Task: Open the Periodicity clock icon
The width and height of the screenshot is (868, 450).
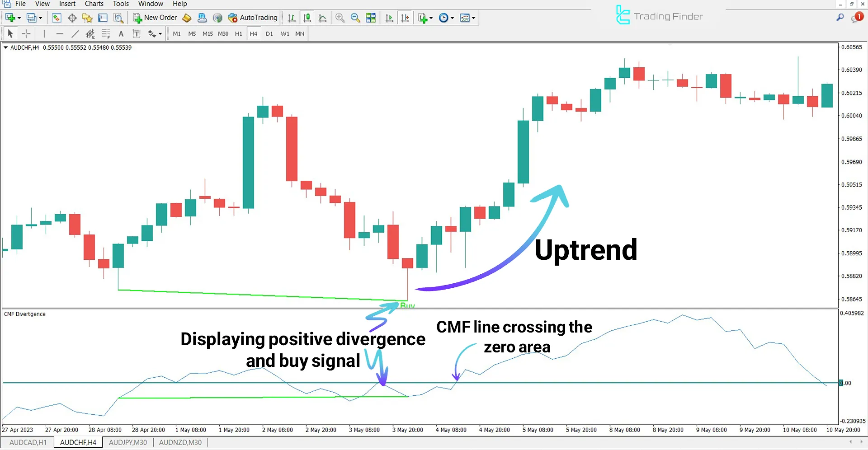Action: (x=443, y=18)
